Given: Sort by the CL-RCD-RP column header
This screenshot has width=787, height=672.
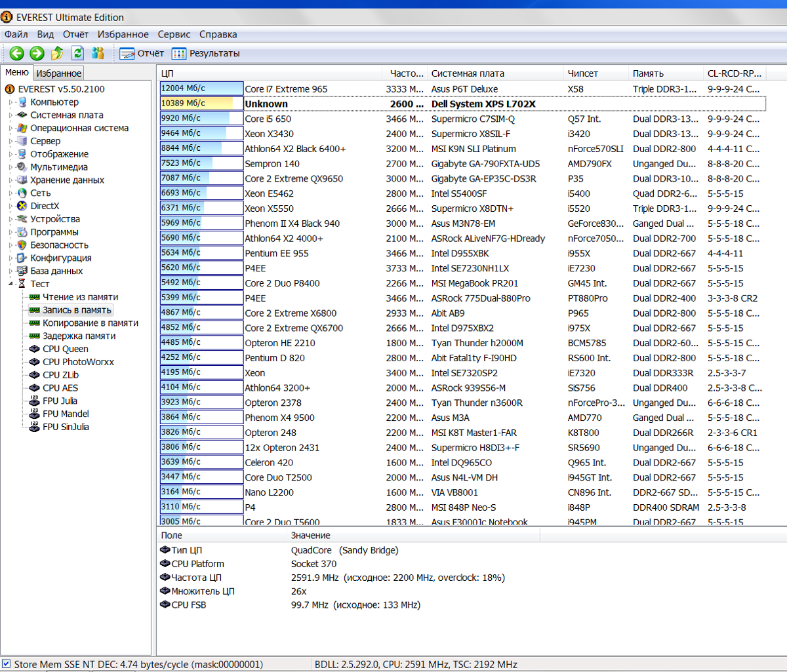Looking at the screenshot, I should point(735,73).
